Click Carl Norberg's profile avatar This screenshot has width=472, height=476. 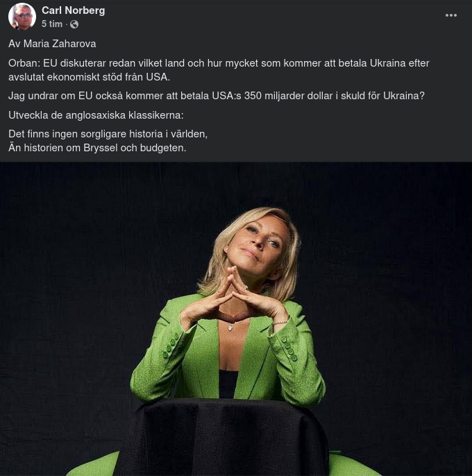point(22,17)
